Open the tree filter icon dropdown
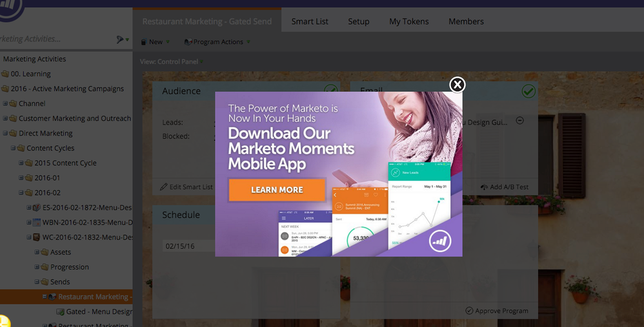The image size is (644, 327). click(123, 39)
